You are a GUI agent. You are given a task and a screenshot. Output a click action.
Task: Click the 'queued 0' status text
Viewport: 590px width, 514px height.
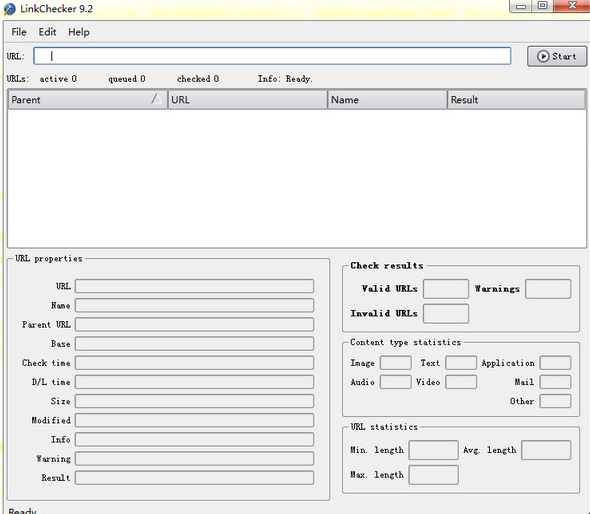pos(127,79)
